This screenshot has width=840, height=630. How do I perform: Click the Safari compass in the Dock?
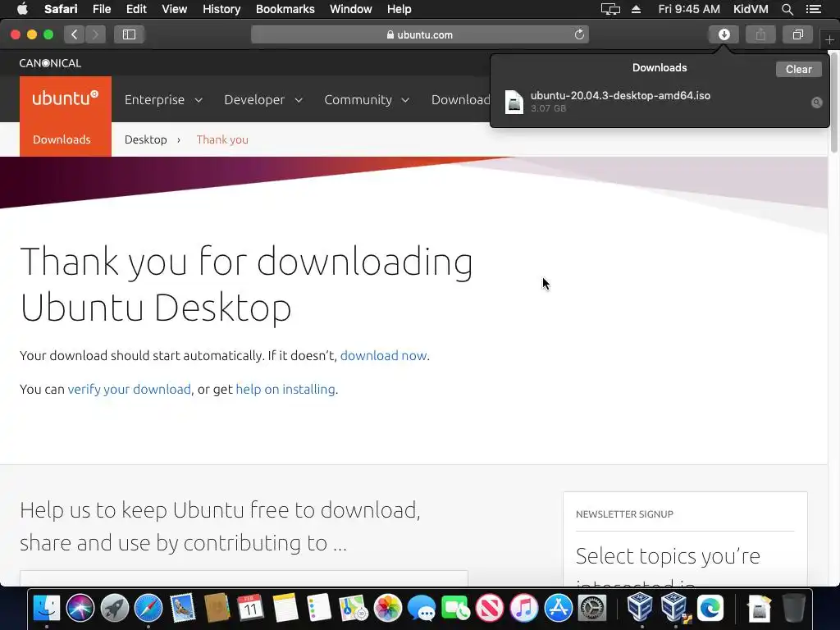[x=148, y=608]
